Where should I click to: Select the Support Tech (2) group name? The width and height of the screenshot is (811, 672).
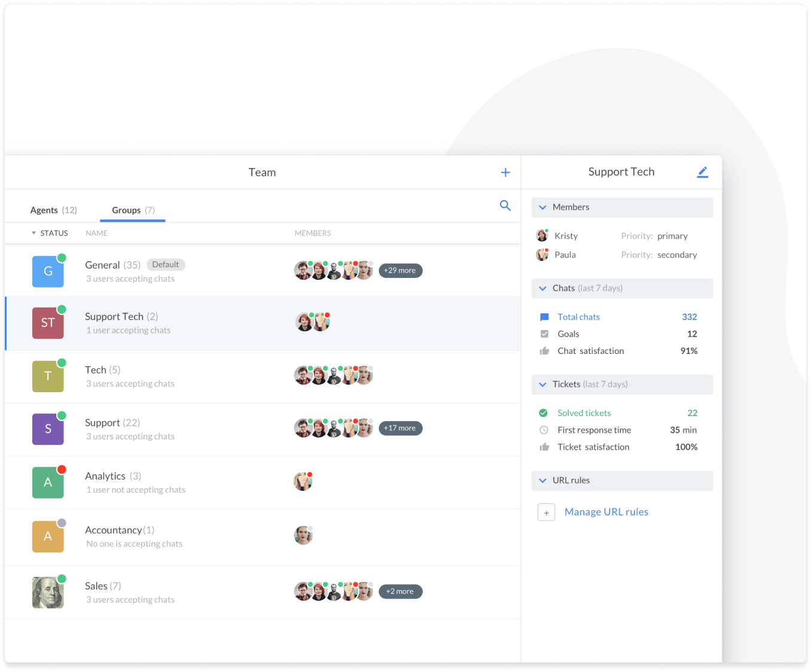point(121,316)
